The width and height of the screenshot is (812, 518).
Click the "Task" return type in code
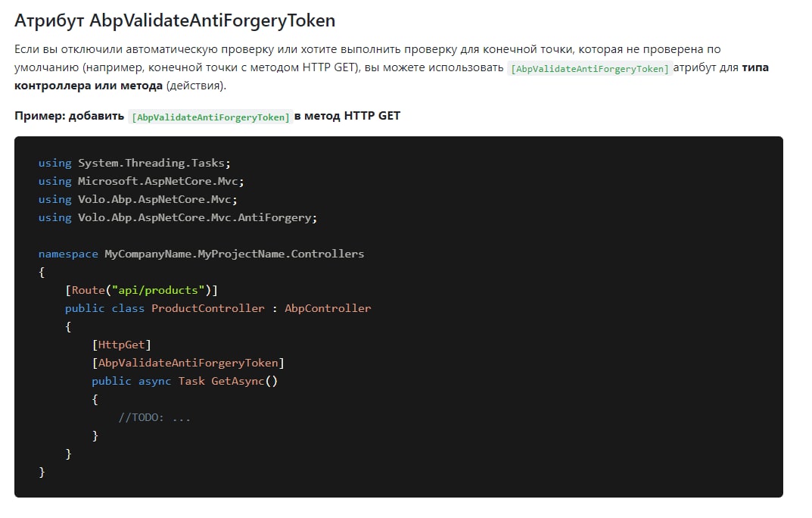coord(191,381)
